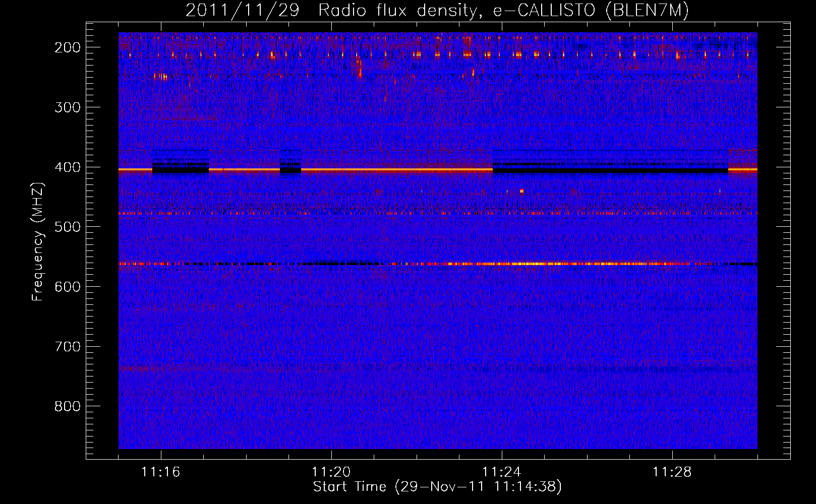Screen dimensions: 816x504
Task: Click the 'Start Time (29-Nov-11 11:14:38)' label
Action: (x=437, y=487)
